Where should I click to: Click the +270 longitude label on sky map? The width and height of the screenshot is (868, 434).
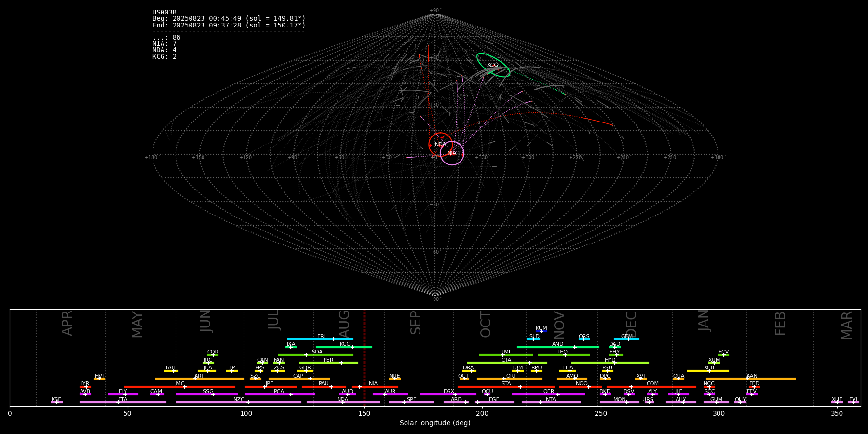pyautogui.click(x=575, y=158)
